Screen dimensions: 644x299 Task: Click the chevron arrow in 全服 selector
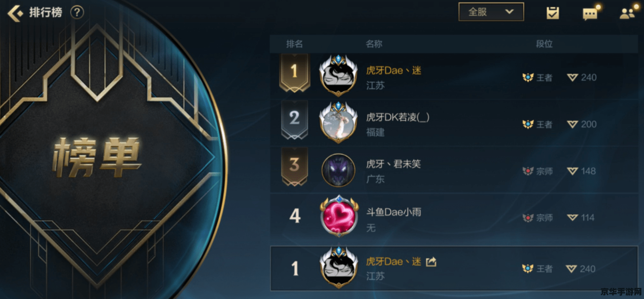509,12
